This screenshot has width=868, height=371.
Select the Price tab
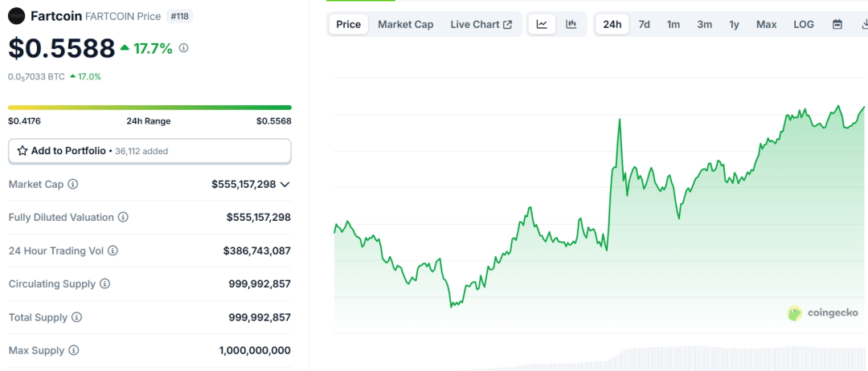tap(348, 24)
